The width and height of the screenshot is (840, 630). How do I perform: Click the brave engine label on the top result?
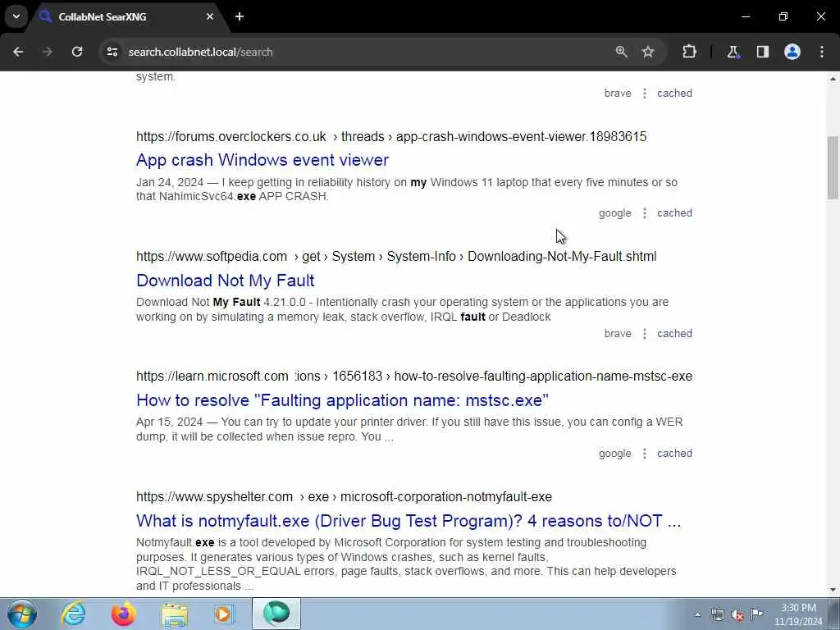[618, 94]
